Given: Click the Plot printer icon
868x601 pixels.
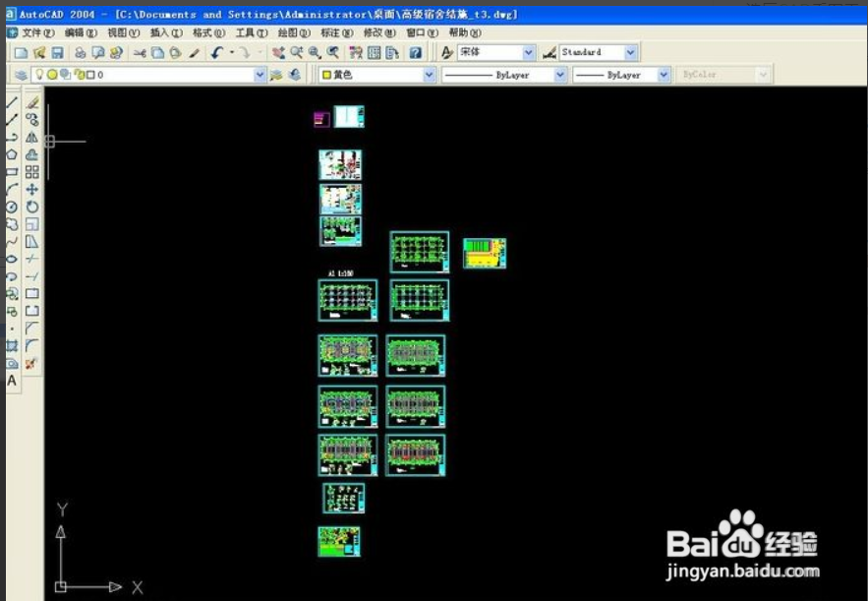Looking at the screenshot, I should [81, 52].
